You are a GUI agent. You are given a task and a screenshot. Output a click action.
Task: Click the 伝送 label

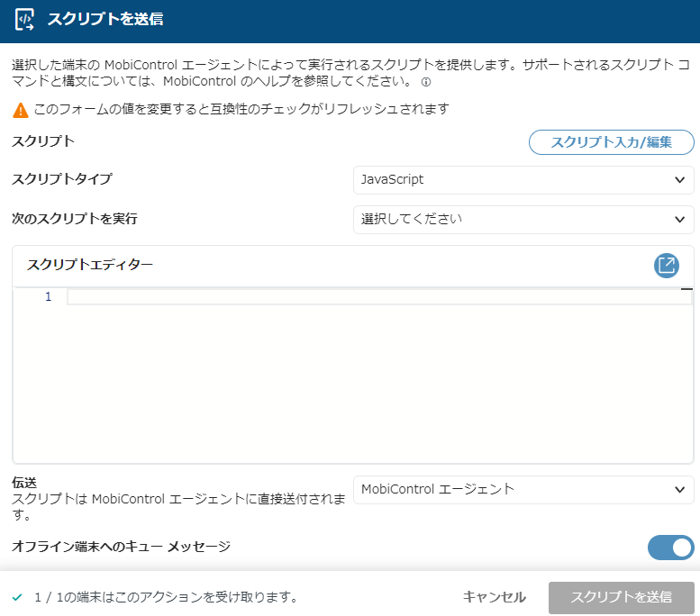pyautogui.click(x=24, y=483)
